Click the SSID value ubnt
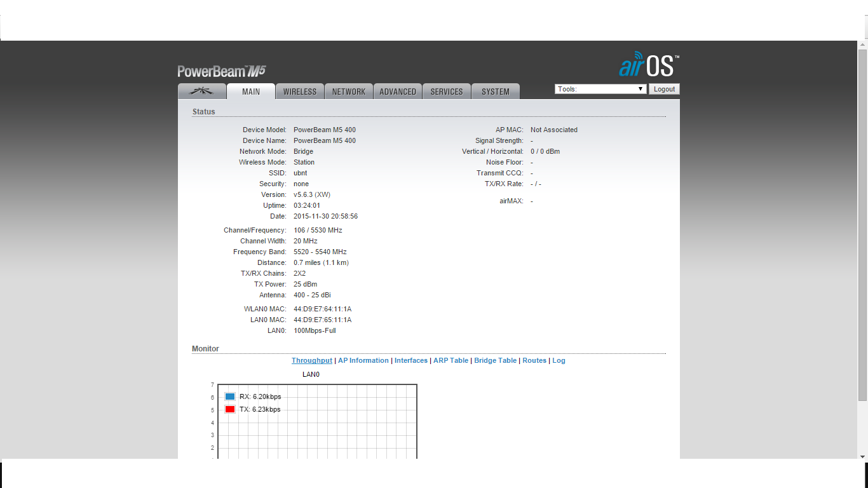The image size is (868, 488). coord(301,173)
